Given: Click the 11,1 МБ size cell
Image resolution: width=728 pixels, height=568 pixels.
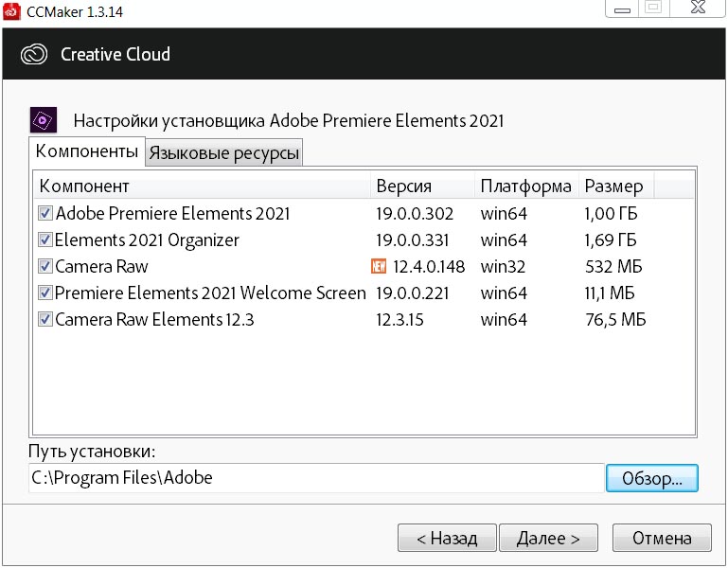Looking at the screenshot, I should (x=609, y=293).
